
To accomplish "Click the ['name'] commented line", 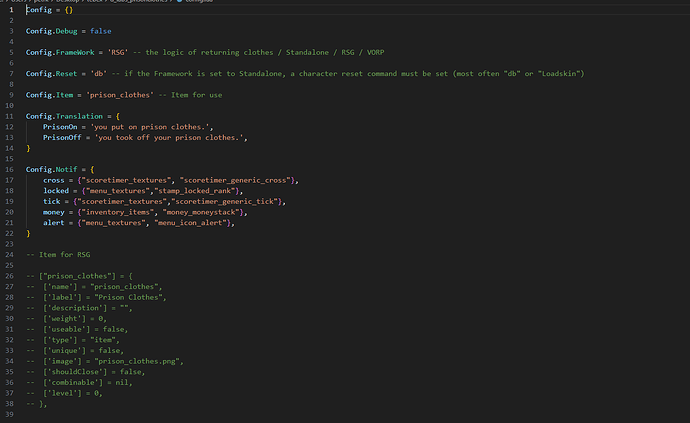I will click(x=94, y=287).
